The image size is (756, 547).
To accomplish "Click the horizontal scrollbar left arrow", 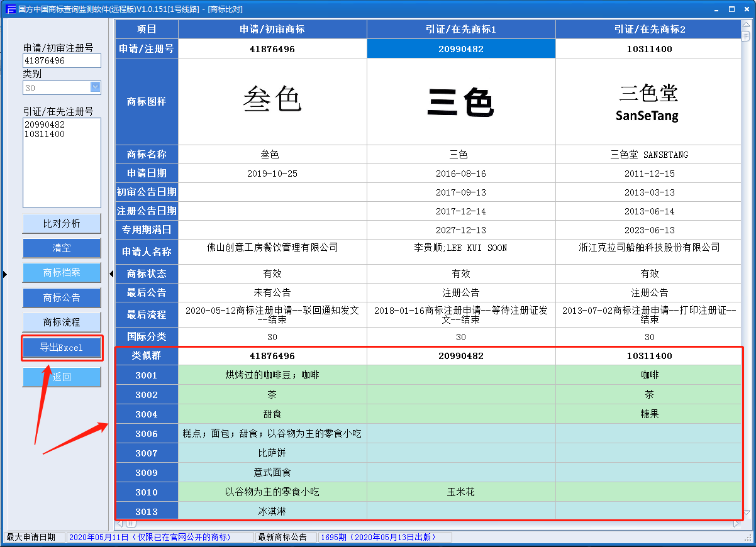I will [120, 524].
